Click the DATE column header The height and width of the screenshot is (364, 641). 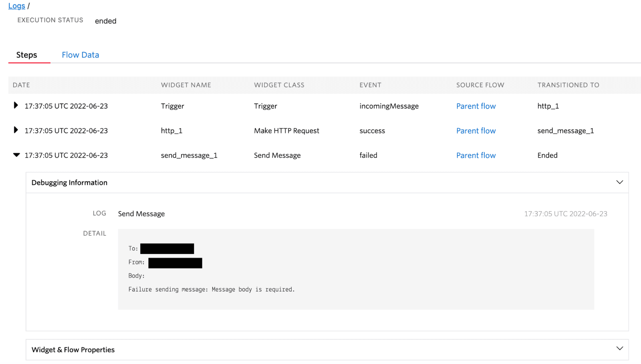point(21,85)
